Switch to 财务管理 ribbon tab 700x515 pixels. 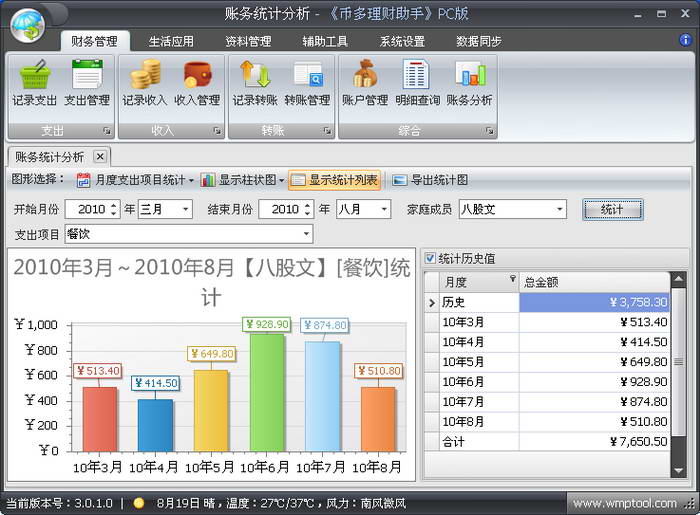[95, 41]
